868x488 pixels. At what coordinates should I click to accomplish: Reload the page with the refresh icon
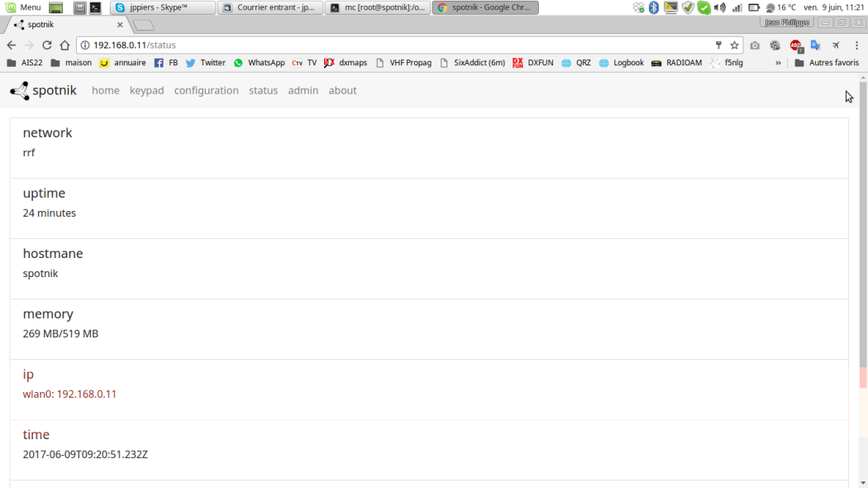[47, 45]
